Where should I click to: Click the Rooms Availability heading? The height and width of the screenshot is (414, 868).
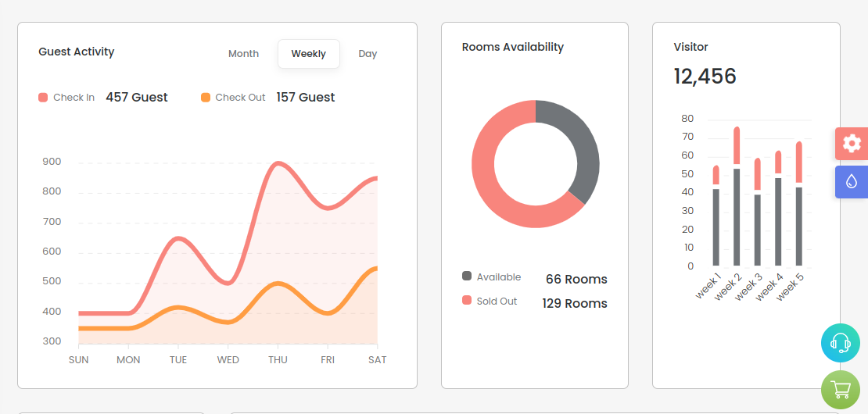(512, 47)
